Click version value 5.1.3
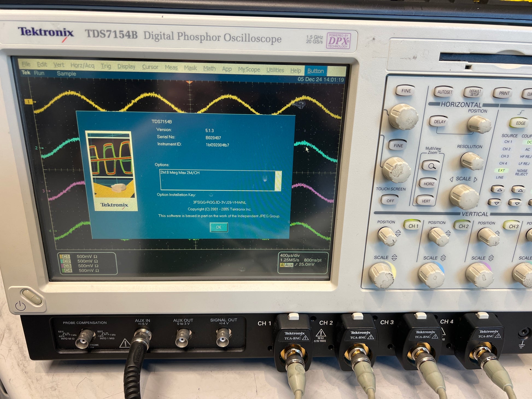Viewport: 532px width, 399px height. point(210,131)
